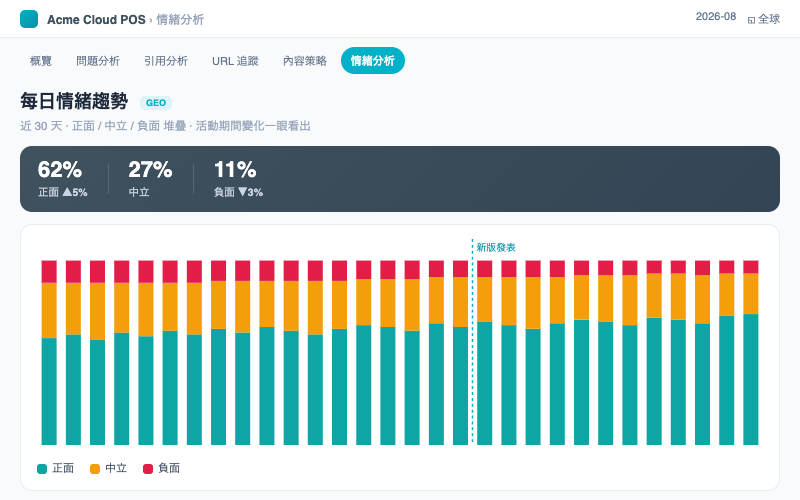Open the 全球 region selector

point(764,19)
